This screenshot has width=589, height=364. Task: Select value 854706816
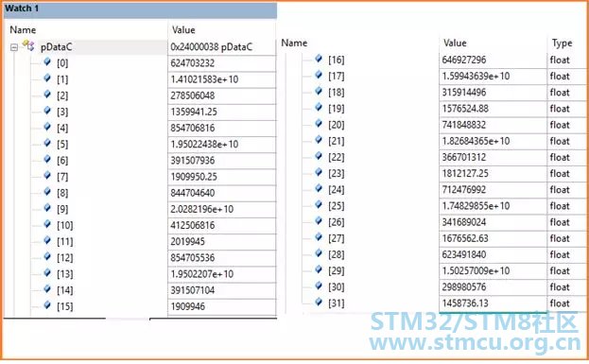pos(193,128)
